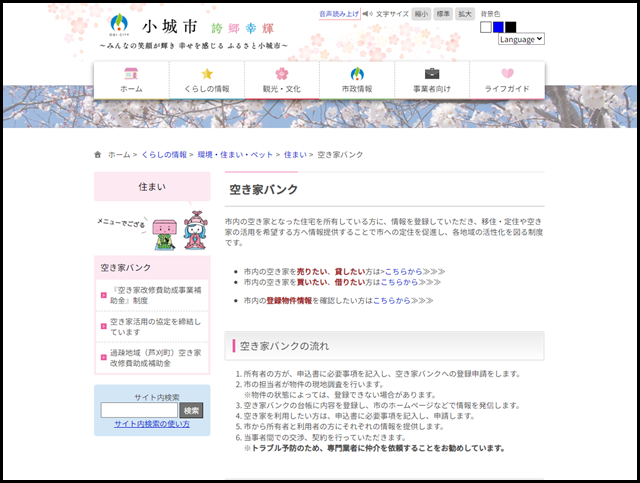Click the 空き家バンク sidebar heading
This screenshot has height=483, width=640.
tap(152, 268)
